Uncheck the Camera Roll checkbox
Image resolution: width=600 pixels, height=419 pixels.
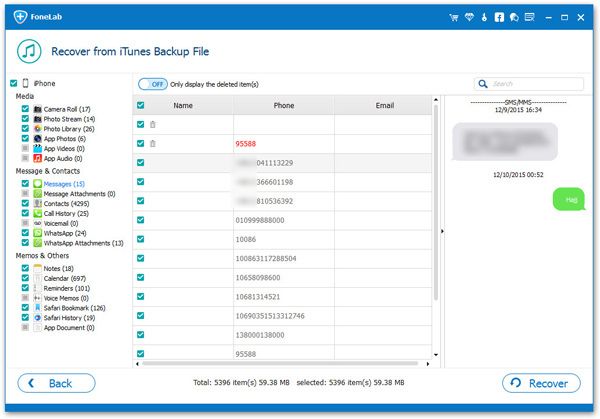(25, 109)
